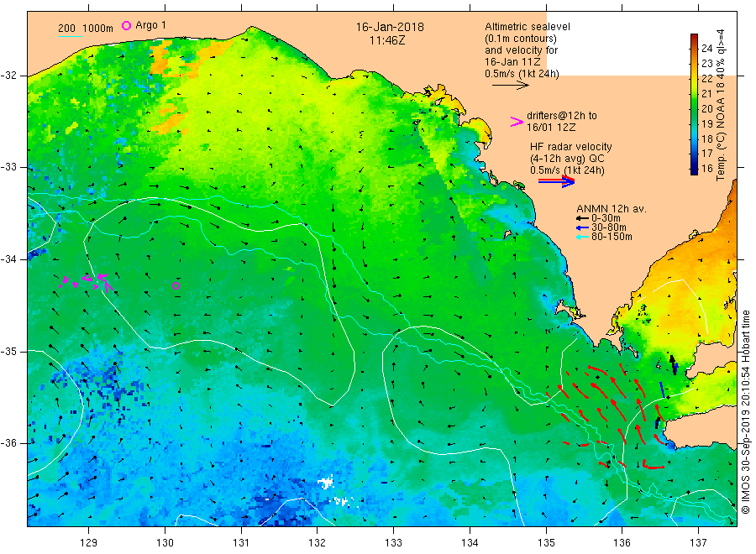756x554 pixels.
Task: Click the altimetric velocity reference arrow
Action: [x=510, y=86]
